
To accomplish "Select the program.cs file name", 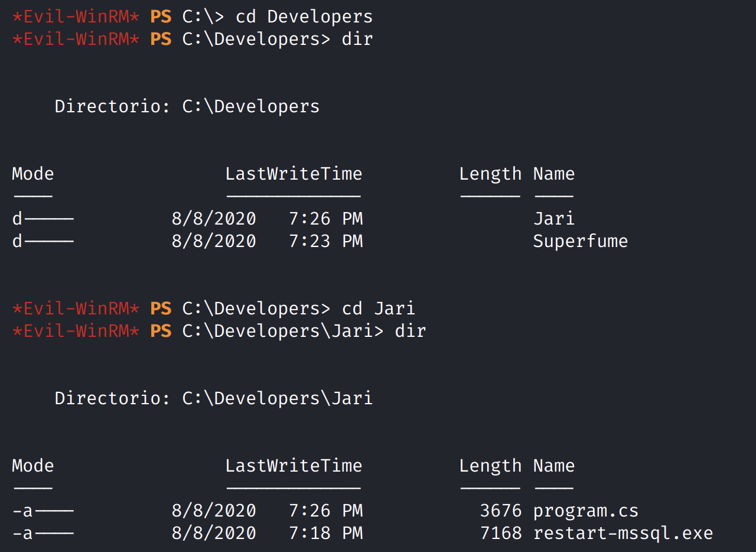I will [x=585, y=511].
